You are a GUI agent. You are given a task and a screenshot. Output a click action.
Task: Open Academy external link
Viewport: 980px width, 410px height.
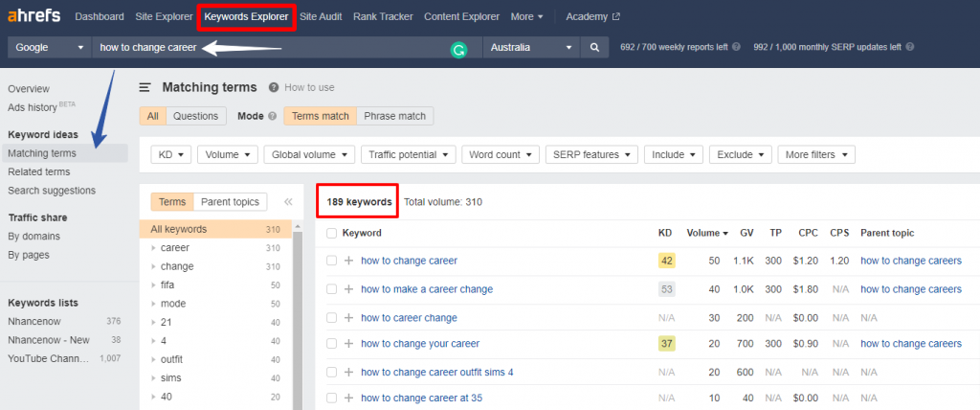[x=592, y=17]
